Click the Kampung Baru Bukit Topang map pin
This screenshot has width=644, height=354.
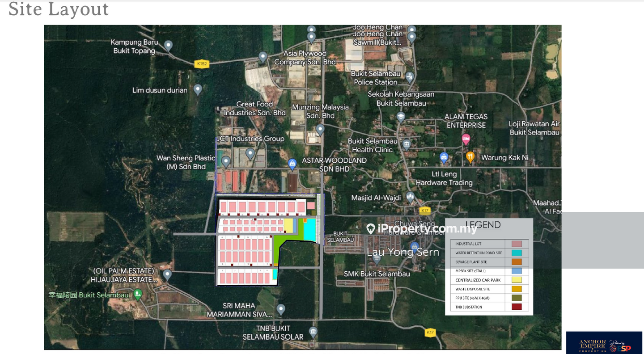pyautogui.click(x=168, y=45)
